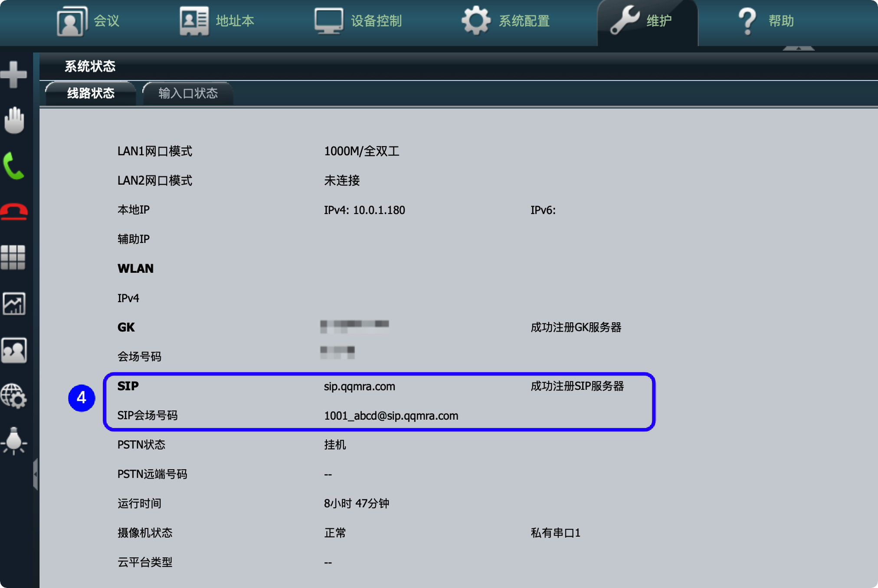
Task: Open the network globe settings icon
Action: click(14, 396)
